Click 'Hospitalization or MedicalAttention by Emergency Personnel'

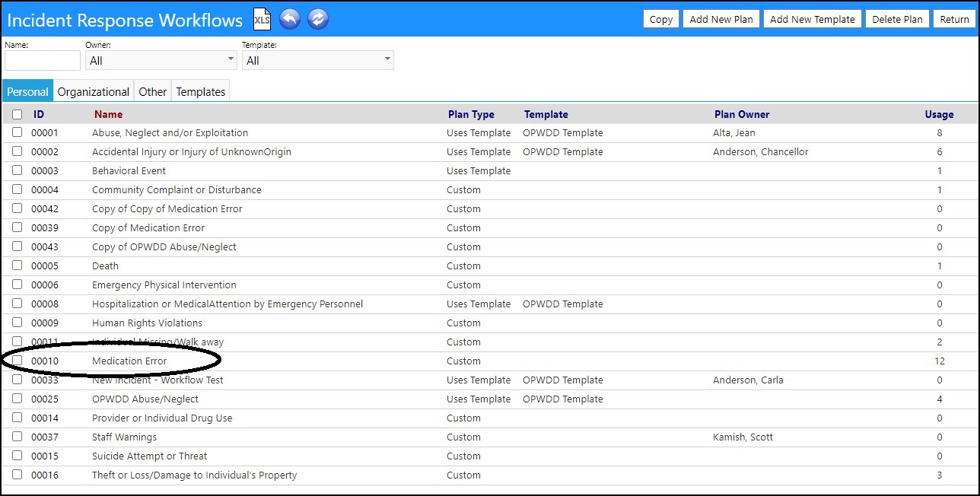click(x=228, y=304)
